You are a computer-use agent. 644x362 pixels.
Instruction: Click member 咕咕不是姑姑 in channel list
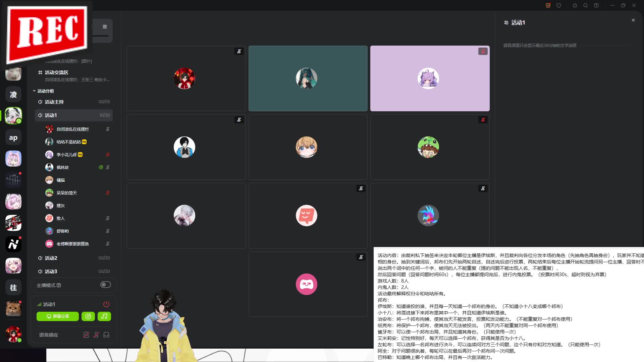coord(68,142)
